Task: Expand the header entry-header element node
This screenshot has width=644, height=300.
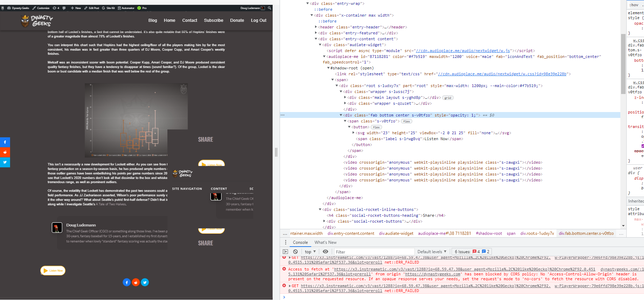Action: click(316, 27)
